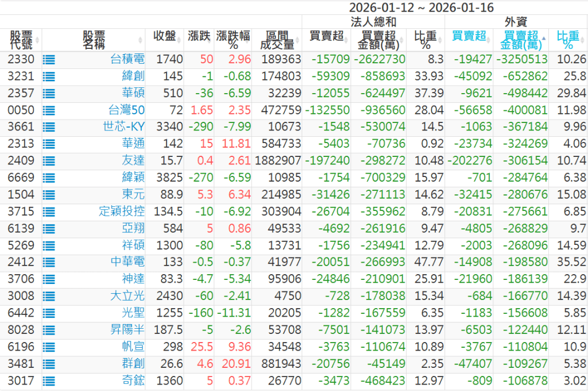Open the list icon for stock 3231
This screenshot has height=392, width=588.
pyautogui.click(x=49, y=76)
